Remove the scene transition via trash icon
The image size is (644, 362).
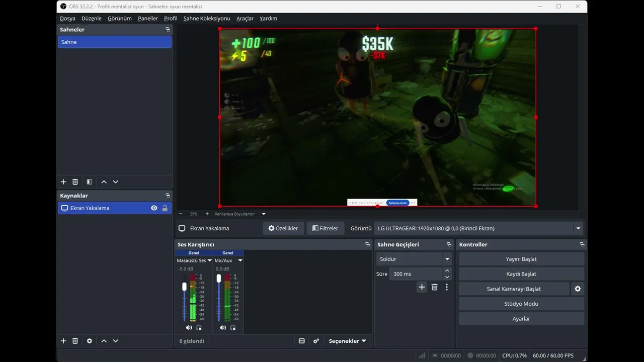(435, 287)
